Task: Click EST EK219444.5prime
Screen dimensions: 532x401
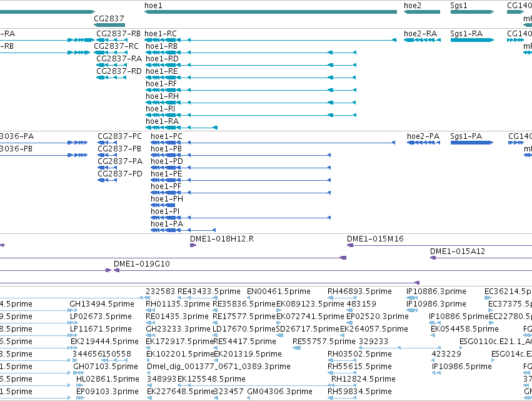Action: click(104, 342)
